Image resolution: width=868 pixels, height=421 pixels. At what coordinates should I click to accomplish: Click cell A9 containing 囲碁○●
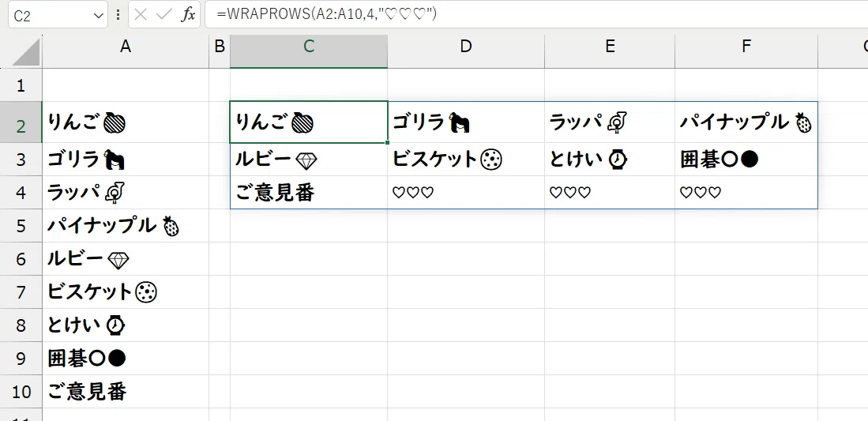click(x=126, y=359)
